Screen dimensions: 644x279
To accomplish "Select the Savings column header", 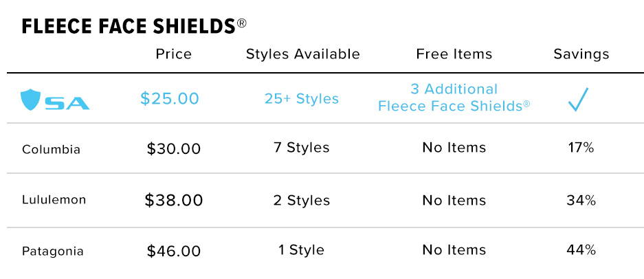I will point(581,54).
